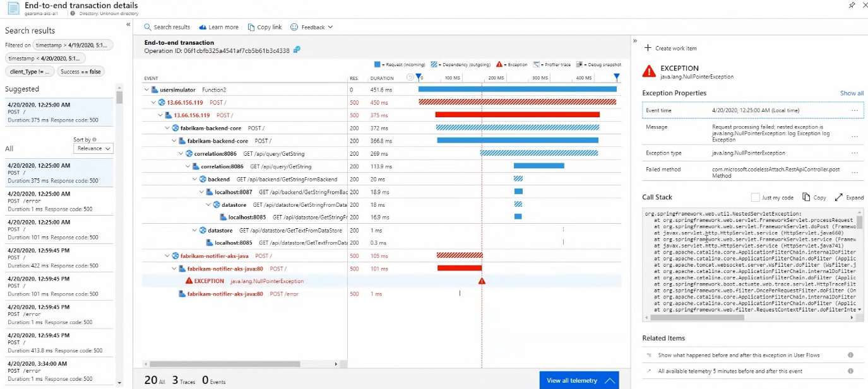Click the available telemetry info icon

[850, 371]
